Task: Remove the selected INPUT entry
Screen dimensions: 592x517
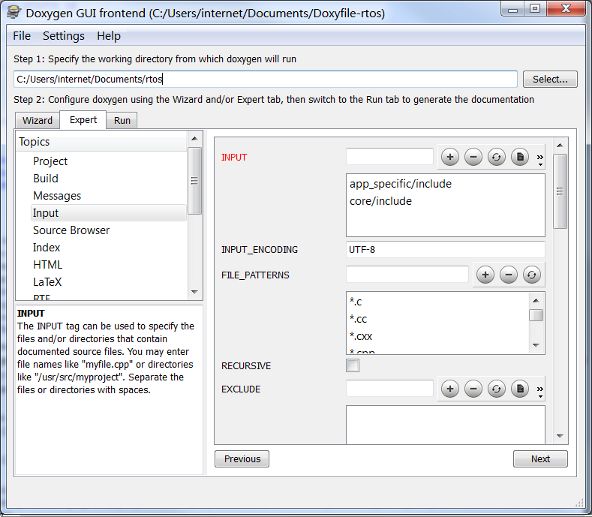Action: coord(473,157)
